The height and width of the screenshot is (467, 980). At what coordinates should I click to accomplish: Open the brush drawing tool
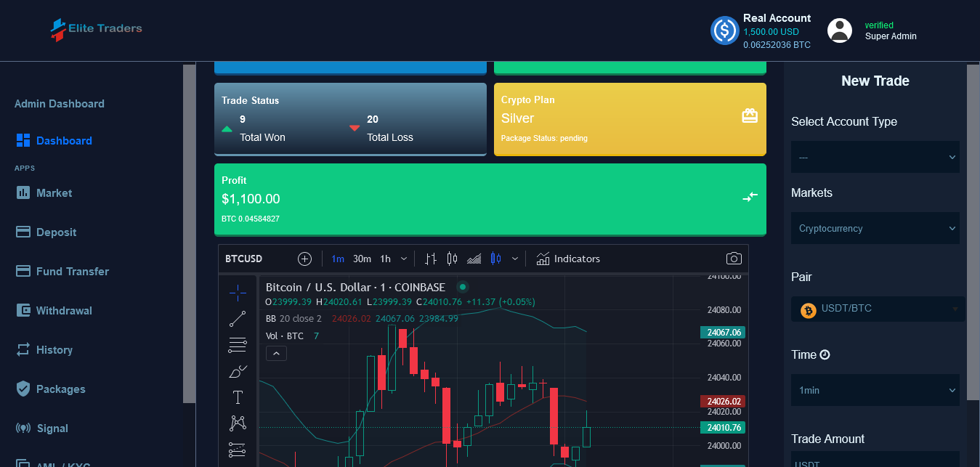[238, 370]
